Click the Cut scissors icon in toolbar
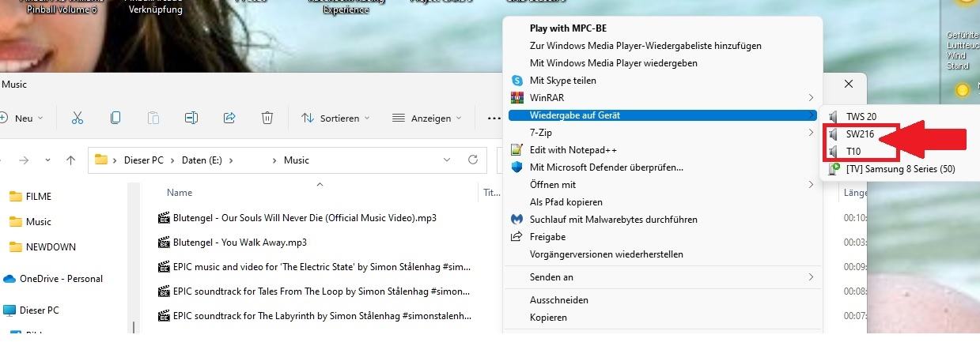Viewport: 980px width, 346px height. pyautogui.click(x=77, y=118)
